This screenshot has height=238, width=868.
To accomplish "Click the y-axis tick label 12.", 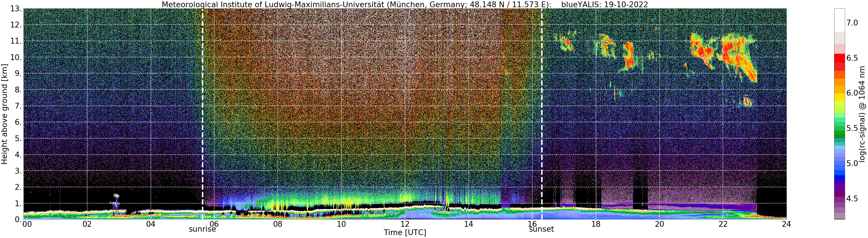I will [x=16, y=25].
